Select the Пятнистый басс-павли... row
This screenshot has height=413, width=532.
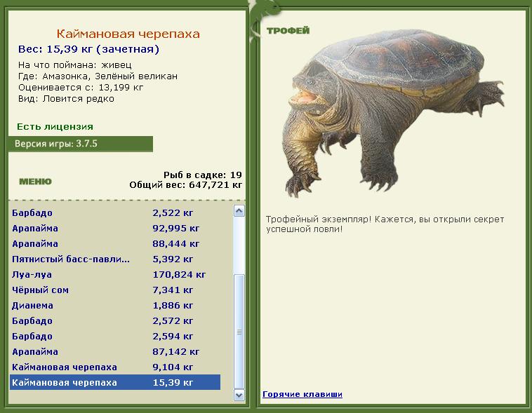[115, 259]
